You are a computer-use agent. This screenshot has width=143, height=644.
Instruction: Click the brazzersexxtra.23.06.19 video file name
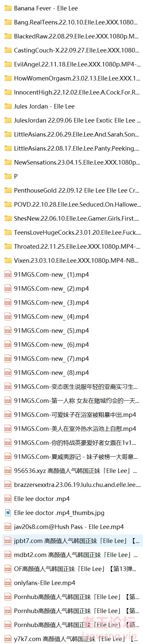[77, 485]
